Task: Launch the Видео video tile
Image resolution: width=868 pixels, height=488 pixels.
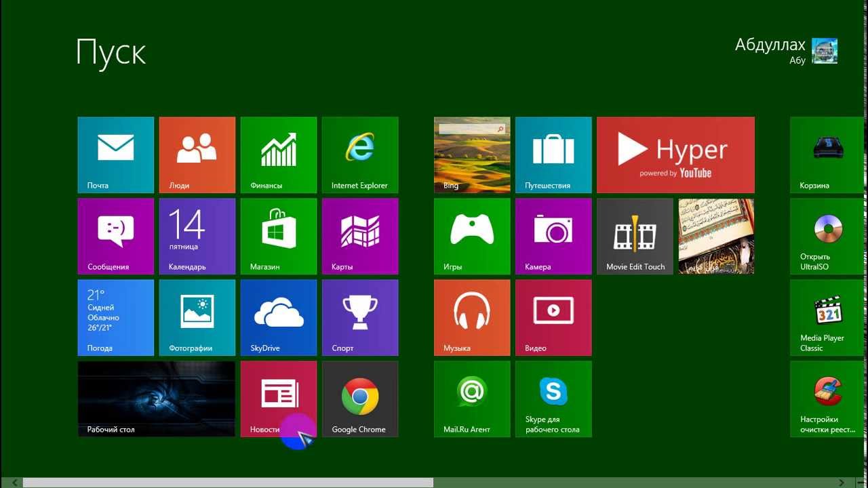Action: tap(554, 318)
